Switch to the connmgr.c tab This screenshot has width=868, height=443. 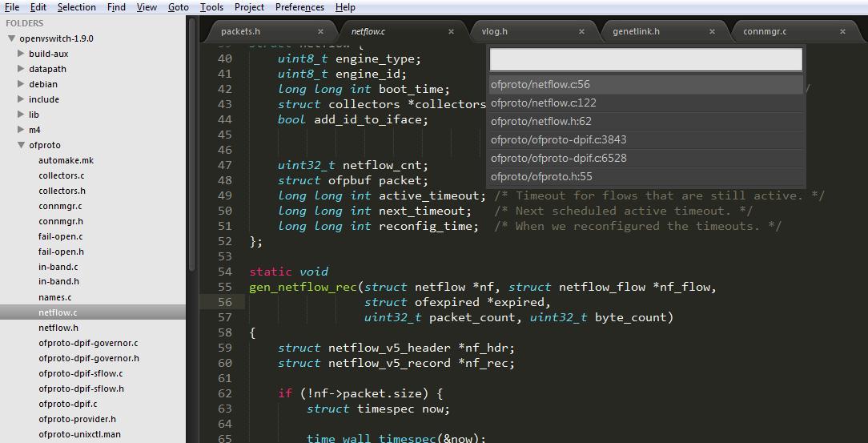[765, 31]
